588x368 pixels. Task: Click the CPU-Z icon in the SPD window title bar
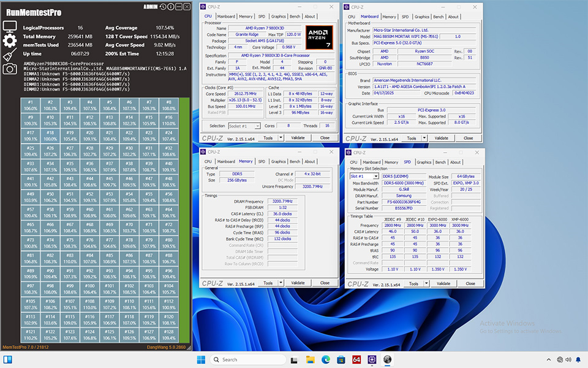[350, 152]
